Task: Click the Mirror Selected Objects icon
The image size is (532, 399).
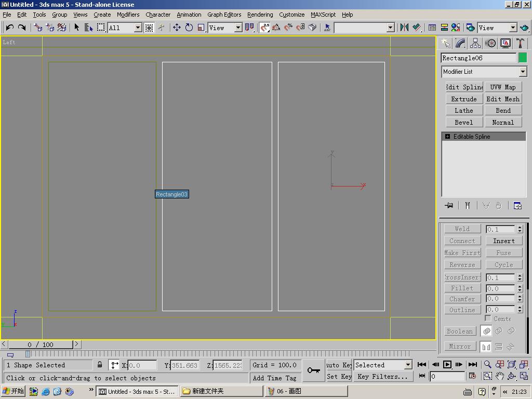Action: point(404,28)
